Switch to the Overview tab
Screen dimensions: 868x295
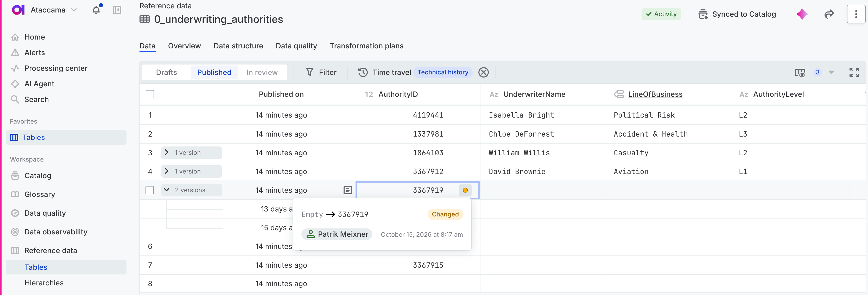184,46
